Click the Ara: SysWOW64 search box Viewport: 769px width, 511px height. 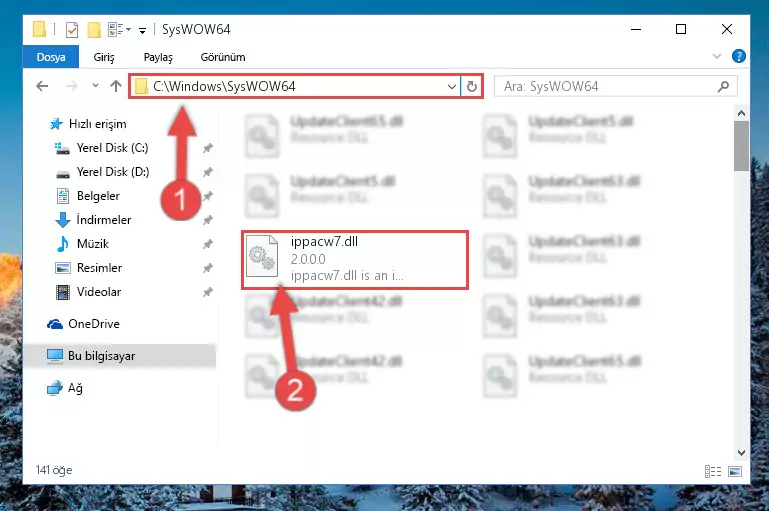point(615,86)
